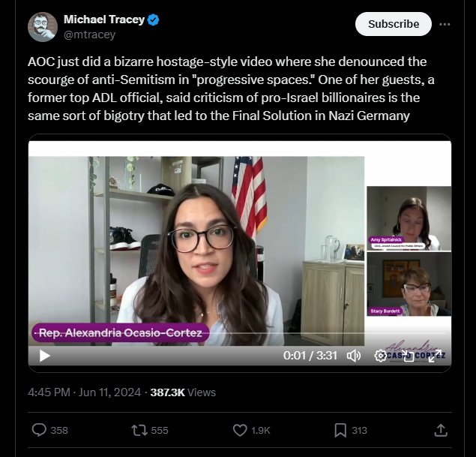
Task: Open the @mtracey handle link
Action: pos(89,35)
